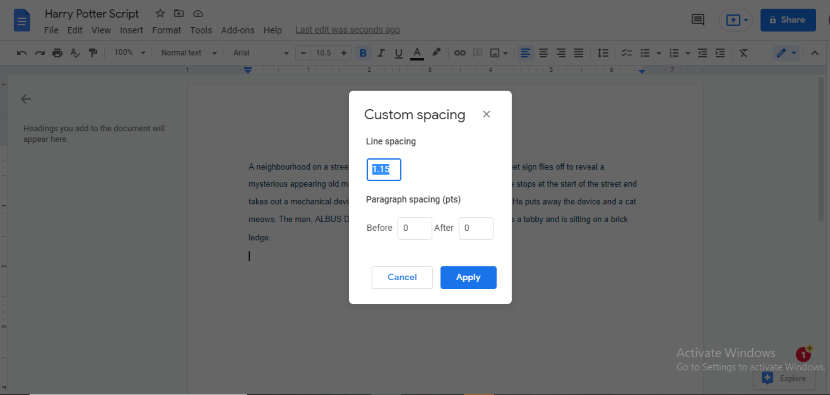Click the Share button

click(x=788, y=20)
